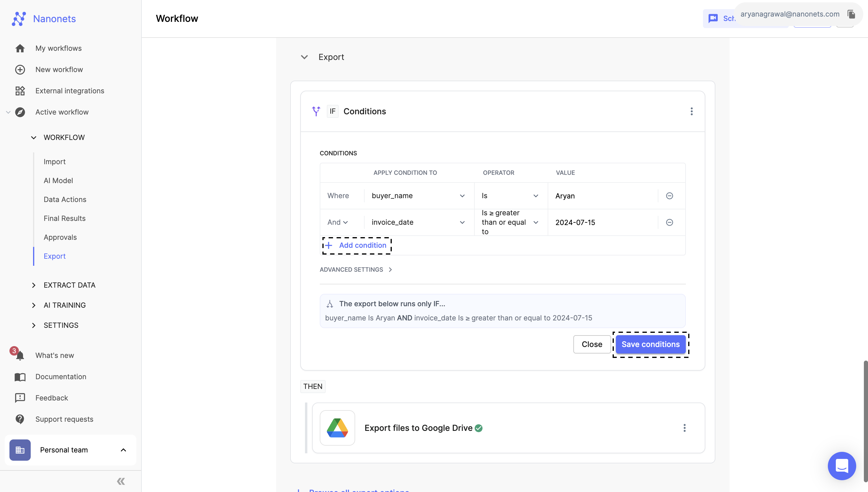Click green verified checkmark beside Google Drive
The image size is (868, 492).
[478, 428]
